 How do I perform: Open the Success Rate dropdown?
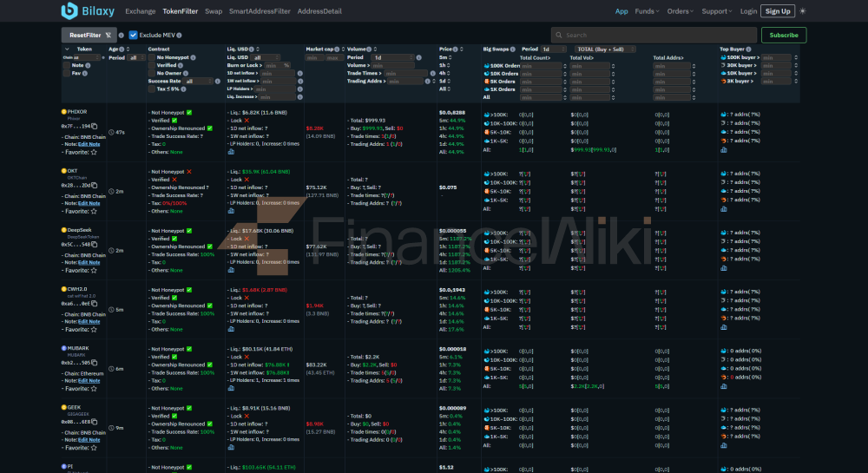tap(199, 82)
